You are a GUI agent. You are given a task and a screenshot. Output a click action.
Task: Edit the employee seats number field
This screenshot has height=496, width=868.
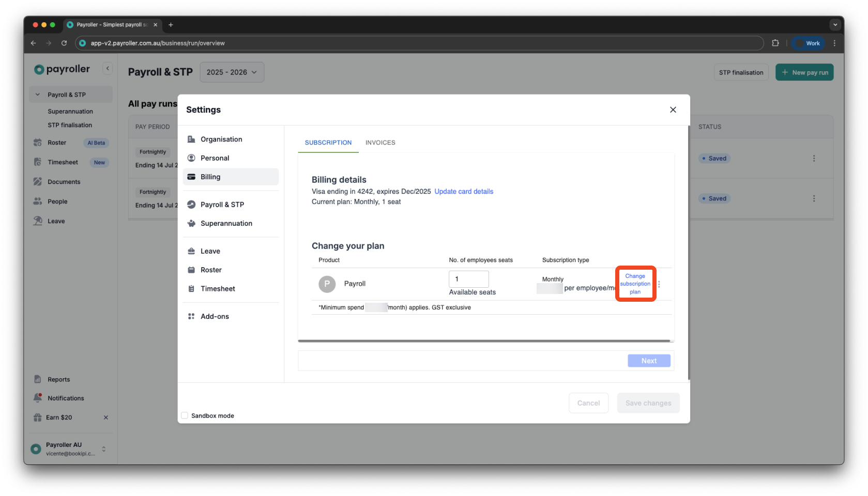click(468, 278)
